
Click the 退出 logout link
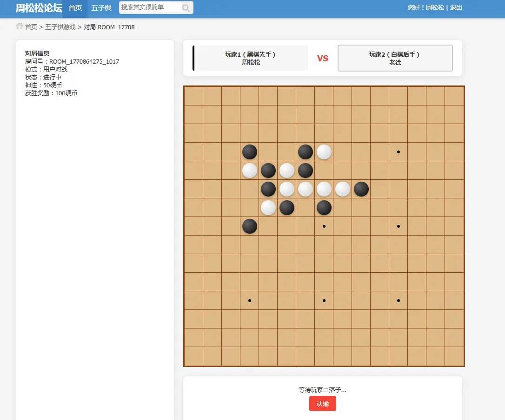pos(456,8)
